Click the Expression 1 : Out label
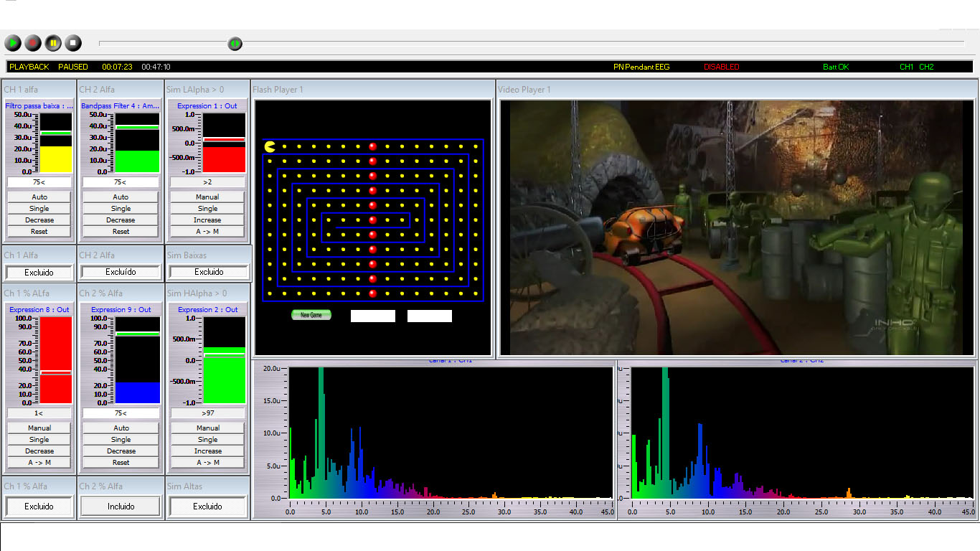 pyautogui.click(x=207, y=106)
